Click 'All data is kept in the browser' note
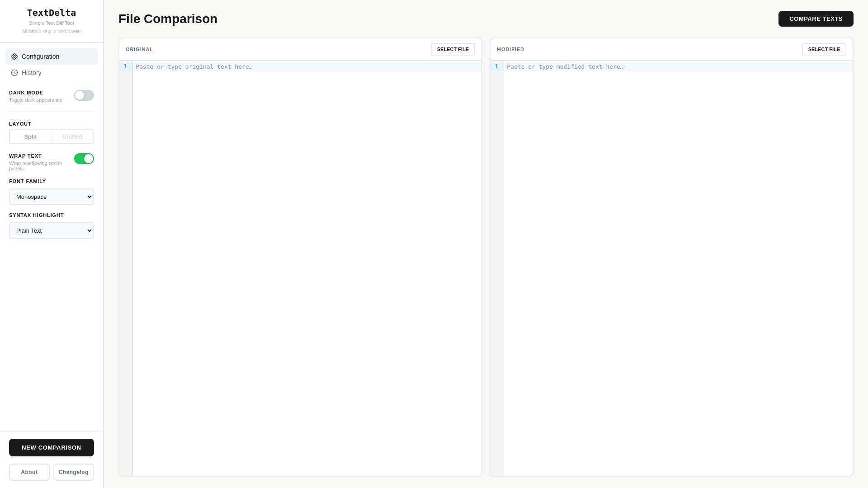This screenshot has width=868, height=488. click(x=52, y=32)
